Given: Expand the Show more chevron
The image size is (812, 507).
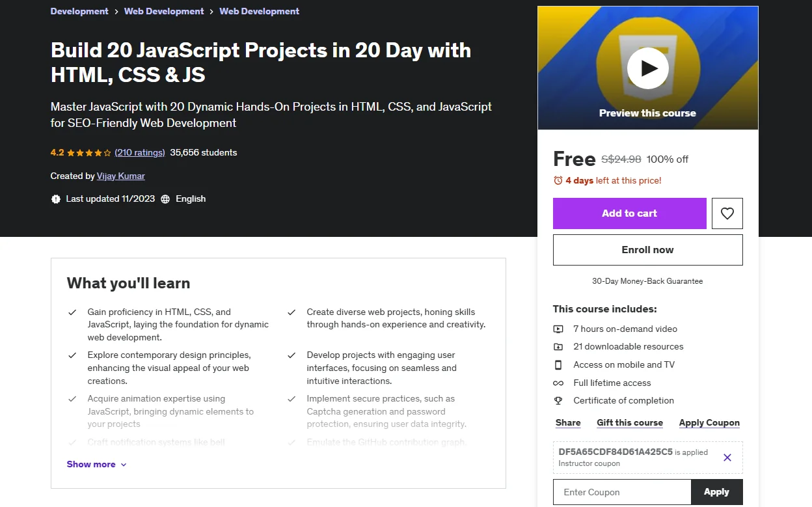Looking at the screenshot, I should (124, 465).
